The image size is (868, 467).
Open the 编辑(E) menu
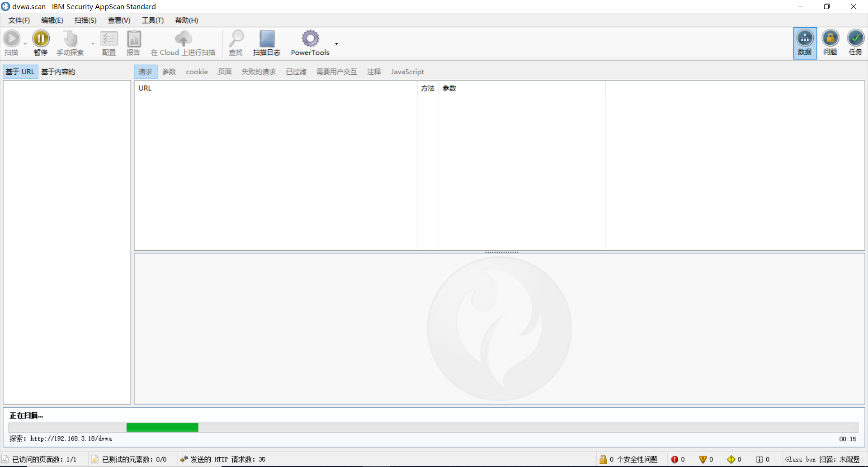(52, 20)
